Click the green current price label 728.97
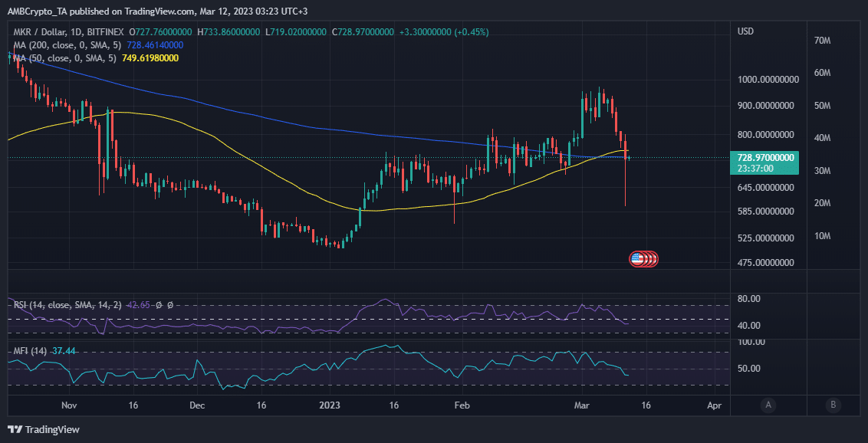This screenshot has height=443, width=868. tap(767, 157)
